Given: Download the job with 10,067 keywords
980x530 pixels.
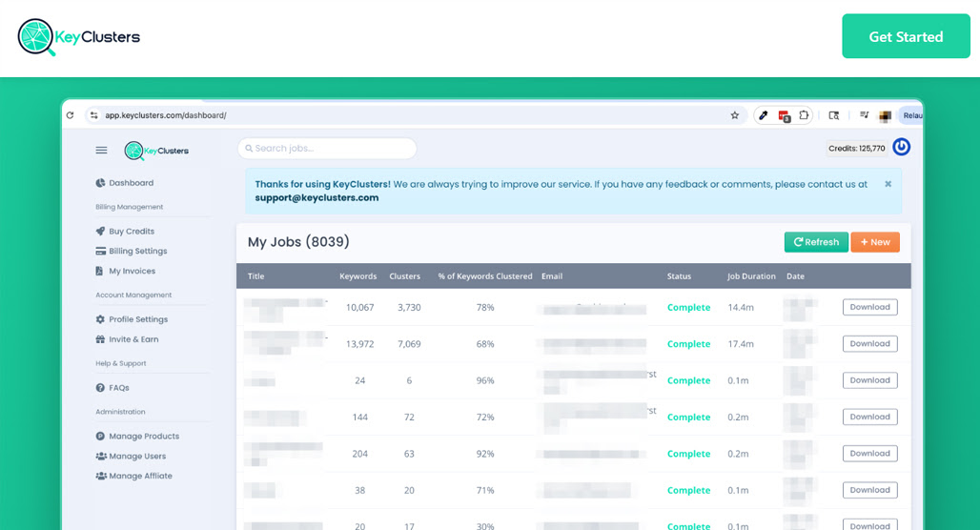Looking at the screenshot, I should tap(870, 307).
